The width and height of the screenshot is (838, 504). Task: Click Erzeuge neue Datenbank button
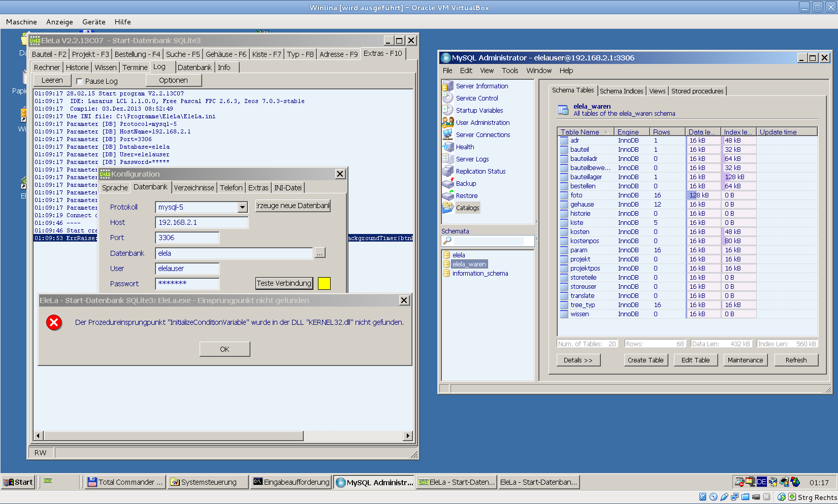click(x=293, y=206)
